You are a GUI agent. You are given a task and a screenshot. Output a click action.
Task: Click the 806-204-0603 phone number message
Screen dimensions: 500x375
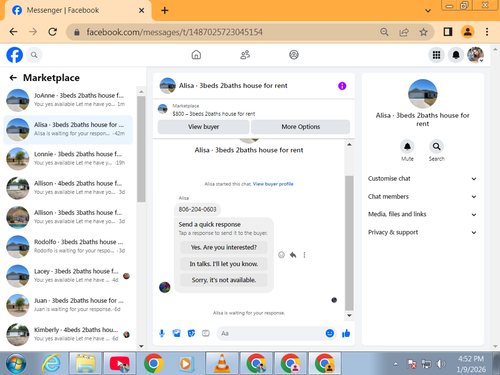point(197,209)
